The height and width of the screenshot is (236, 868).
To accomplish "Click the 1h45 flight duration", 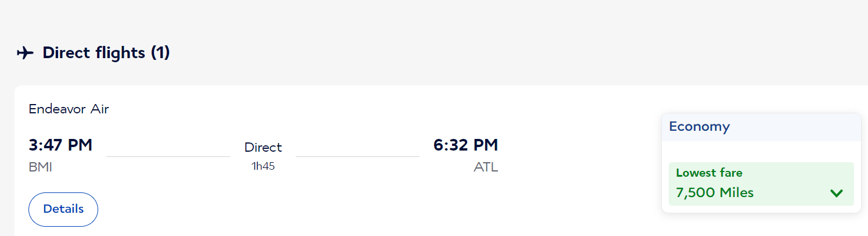I will (263, 166).
